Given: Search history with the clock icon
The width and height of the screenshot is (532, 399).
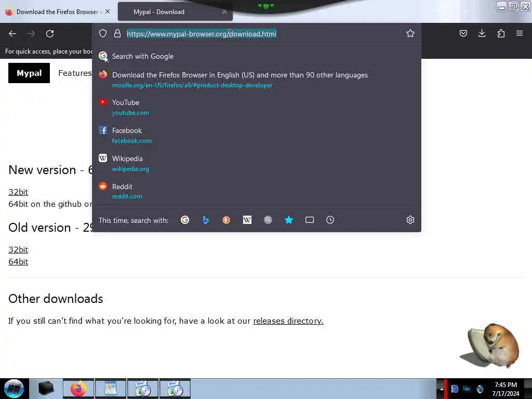Looking at the screenshot, I should 330,220.
